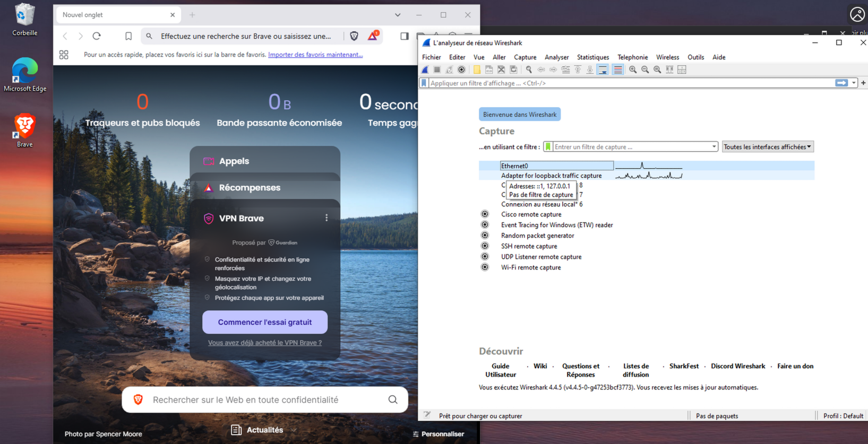Expand the capture filter dropdown arrow
The image size is (868, 444).
[714, 147]
